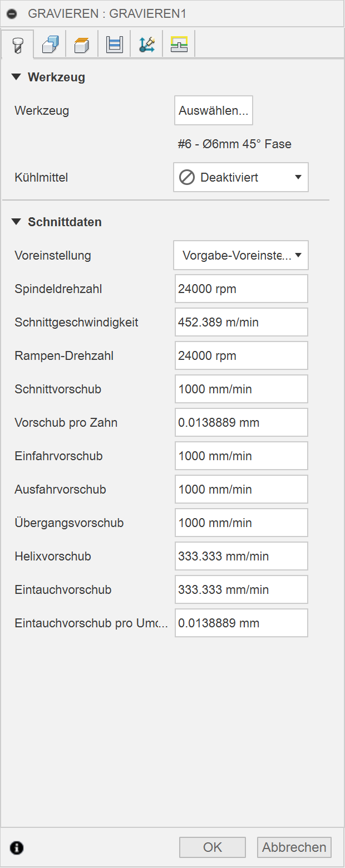The width and height of the screenshot is (345, 868).
Task: Confirm with the OK button
Action: click(x=213, y=847)
